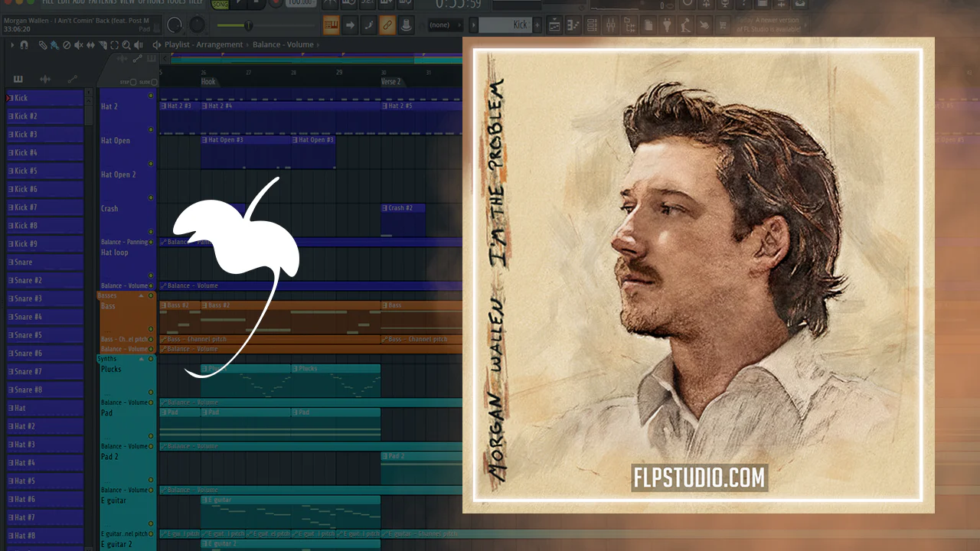Click the main pitch knob
The width and height of the screenshot is (980, 551).
(198, 25)
